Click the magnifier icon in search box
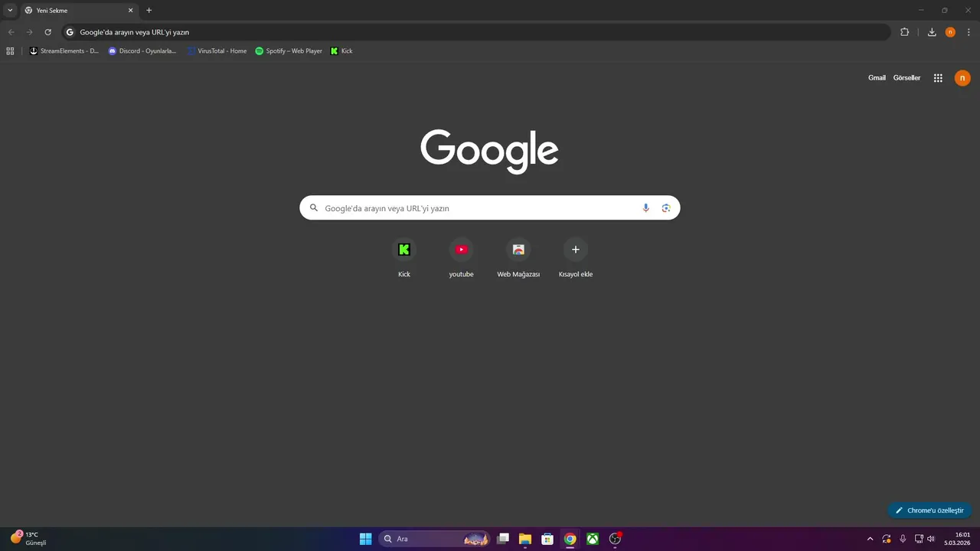 [x=313, y=208]
